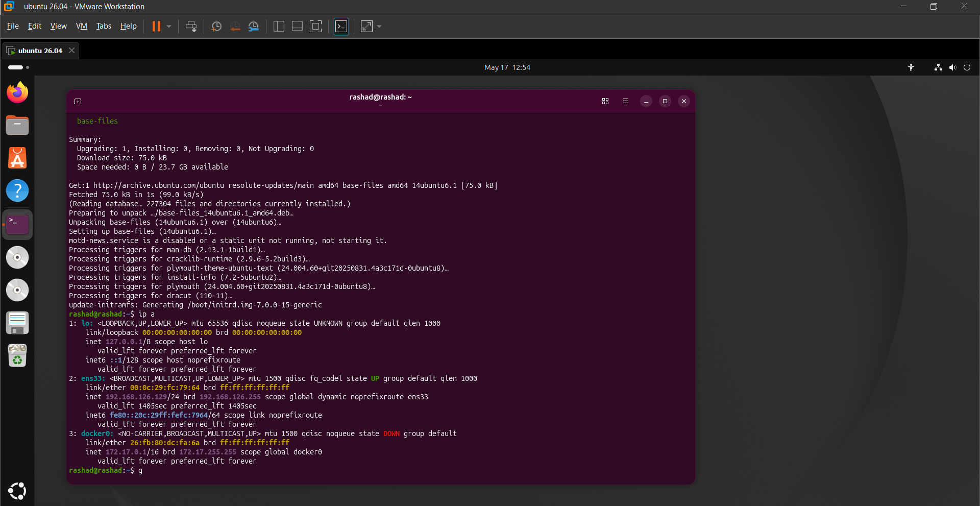
Task: Open the Trash from the dock
Action: tap(17, 355)
